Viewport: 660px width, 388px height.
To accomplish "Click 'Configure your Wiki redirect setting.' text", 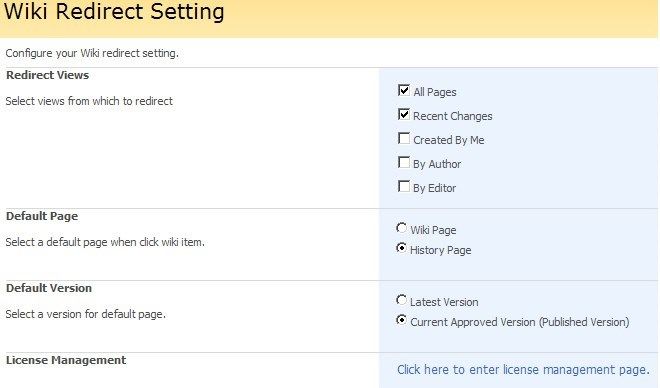I will pos(92,53).
